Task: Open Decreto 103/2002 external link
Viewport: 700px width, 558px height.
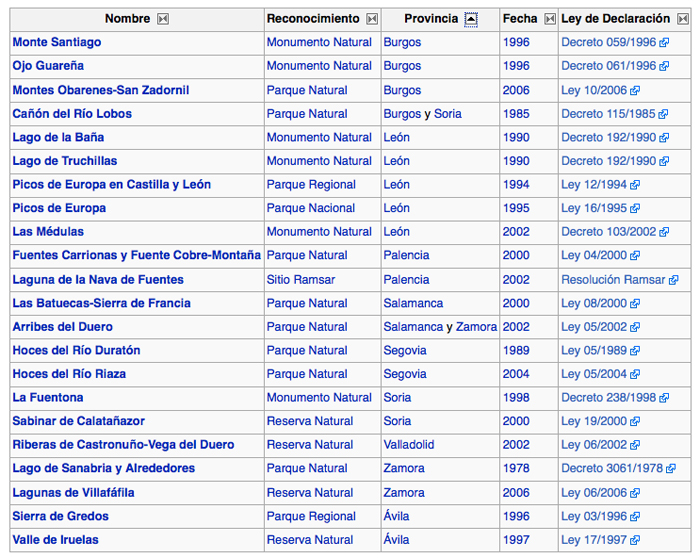Action: [x=615, y=232]
